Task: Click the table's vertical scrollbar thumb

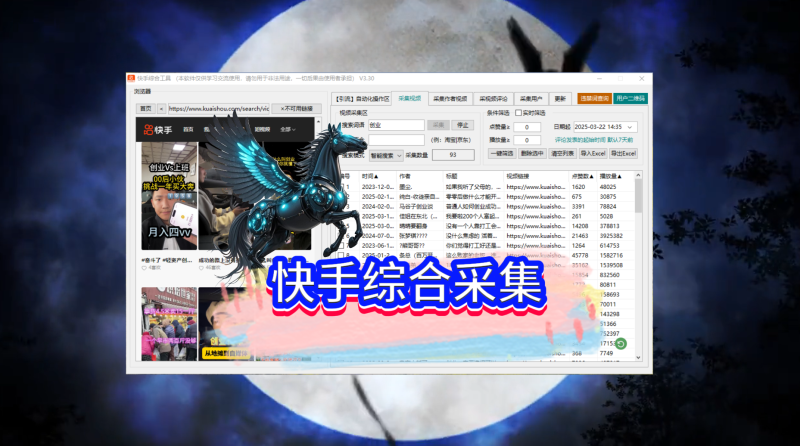Action: pos(638,197)
